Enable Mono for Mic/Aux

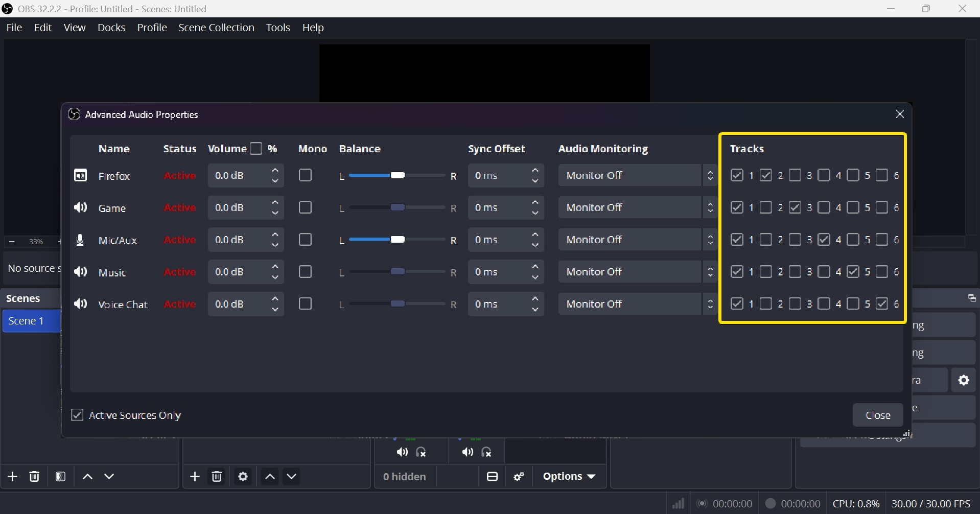(306, 240)
